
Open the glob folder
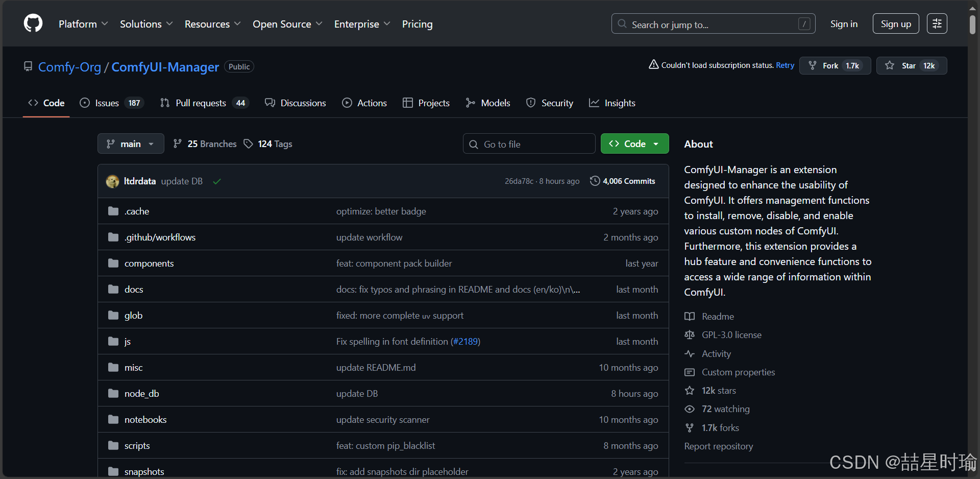133,315
